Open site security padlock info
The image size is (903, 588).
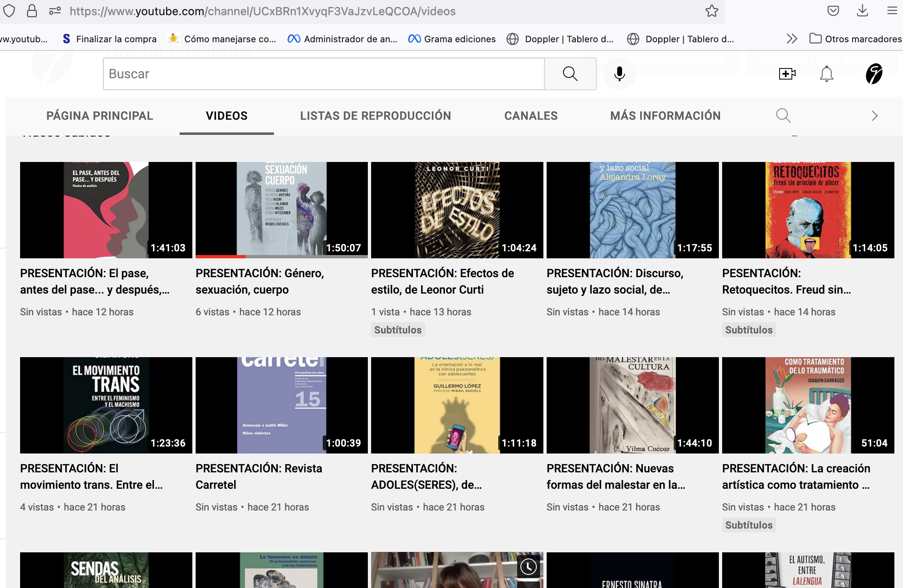(x=32, y=11)
